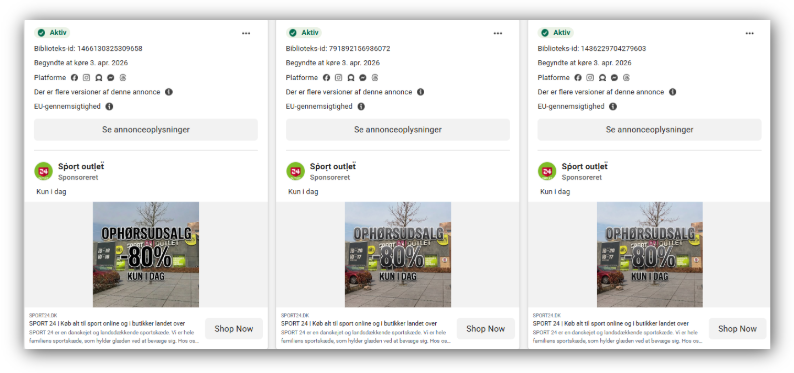The image size is (794, 373).
Task: Open Ophørsudsalg -80% ad image in right card
Action: (650, 255)
